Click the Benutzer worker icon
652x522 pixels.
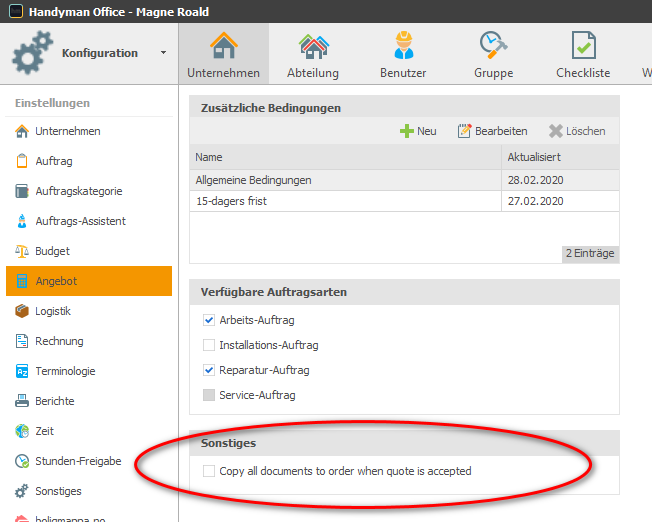[x=403, y=46]
